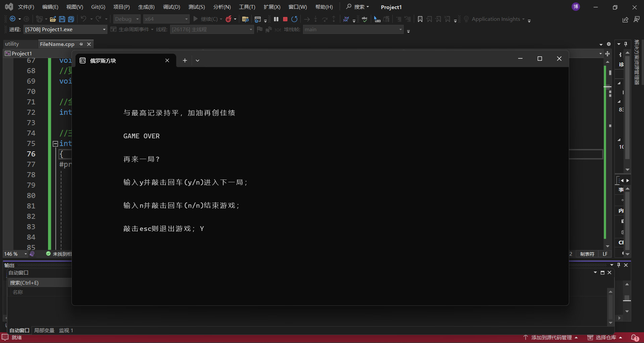Open the 文件(F) menu
The image size is (644, 343).
click(x=26, y=7)
